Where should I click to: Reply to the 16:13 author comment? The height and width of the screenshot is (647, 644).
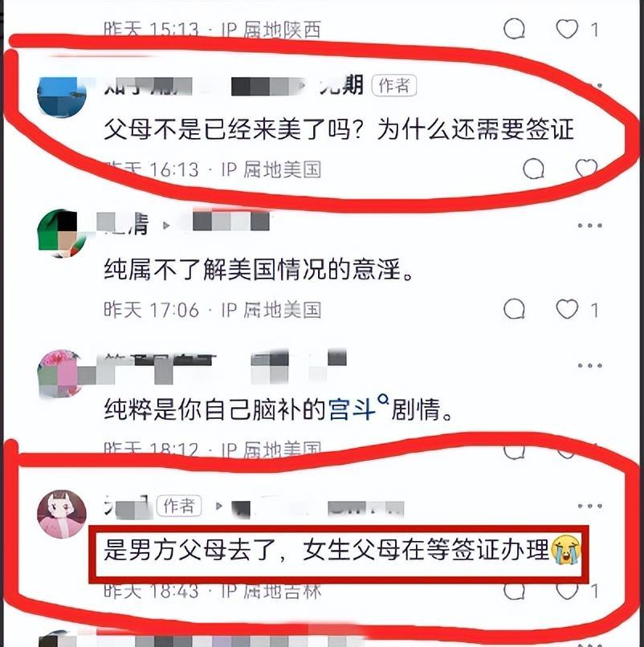(x=533, y=169)
